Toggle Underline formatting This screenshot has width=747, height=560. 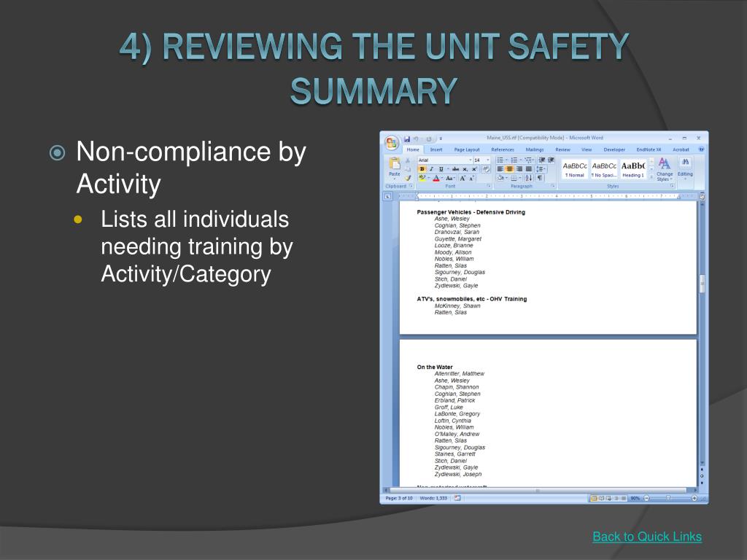pyautogui.click(x=441, y=169)
